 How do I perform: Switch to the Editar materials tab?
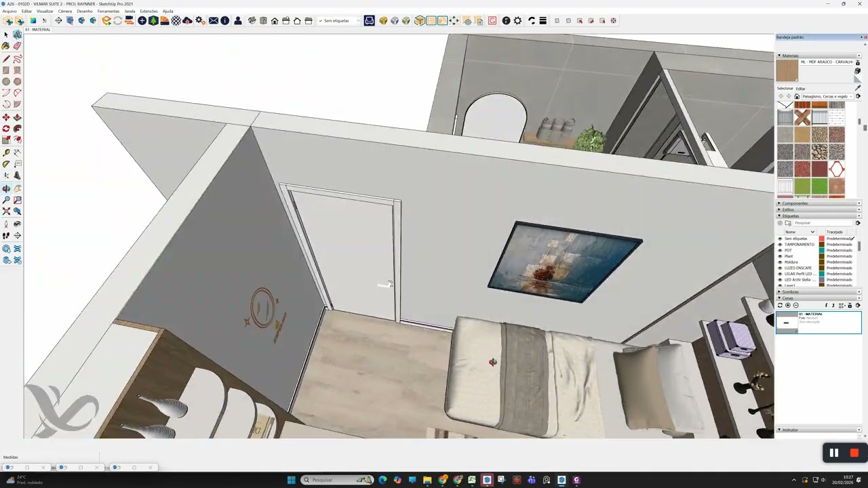(801, 88)
